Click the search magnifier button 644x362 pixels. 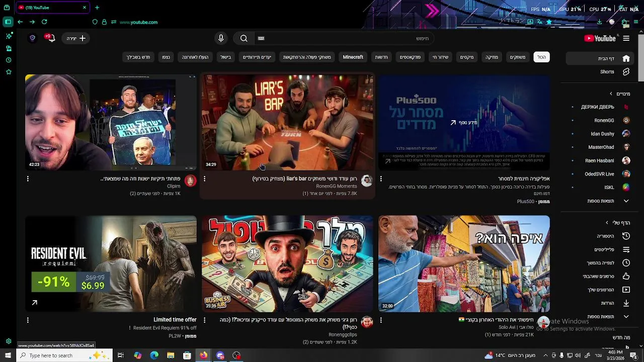(x=244, y=38)
